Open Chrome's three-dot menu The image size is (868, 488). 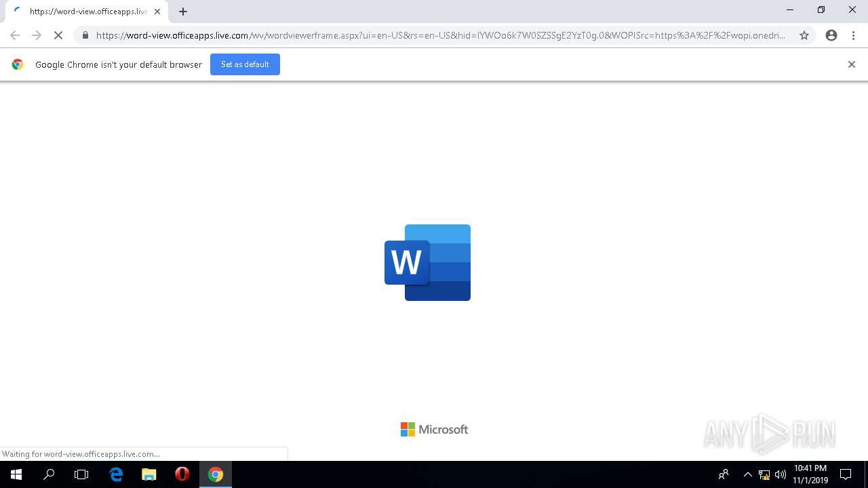pos(853,35)
